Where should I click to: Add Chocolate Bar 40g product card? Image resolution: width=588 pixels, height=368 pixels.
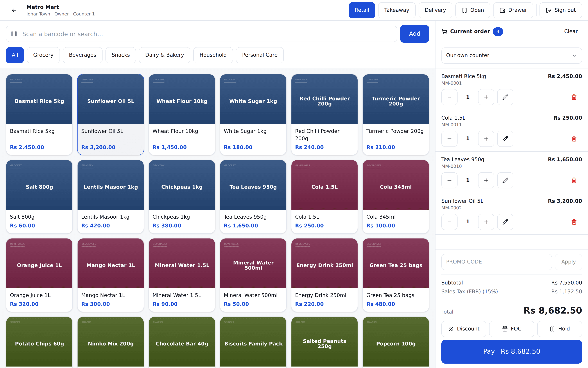pyautogui.click(x=182, y=342)
